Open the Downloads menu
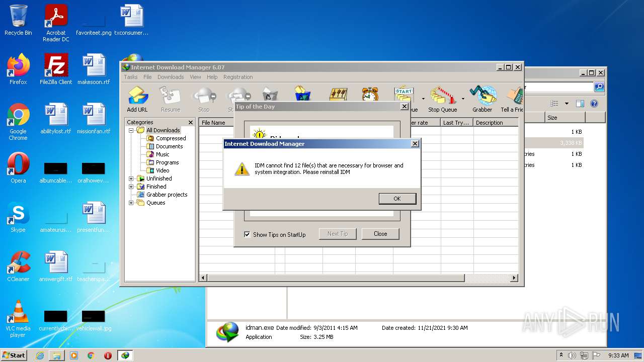 click(x=171, y=77)
